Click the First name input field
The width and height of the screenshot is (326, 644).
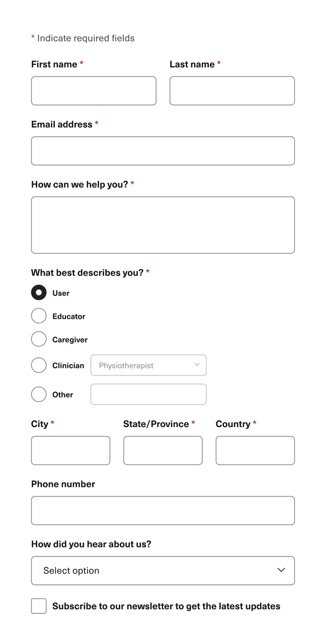[94, 91]
